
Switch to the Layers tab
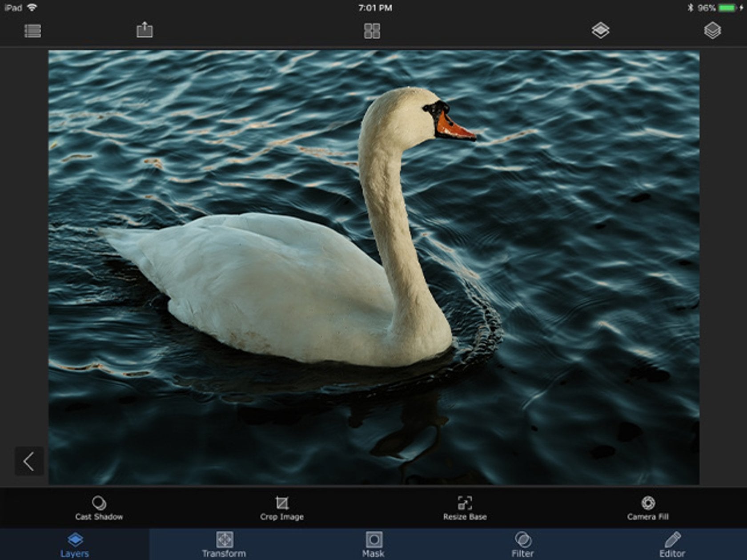(75, 544)
